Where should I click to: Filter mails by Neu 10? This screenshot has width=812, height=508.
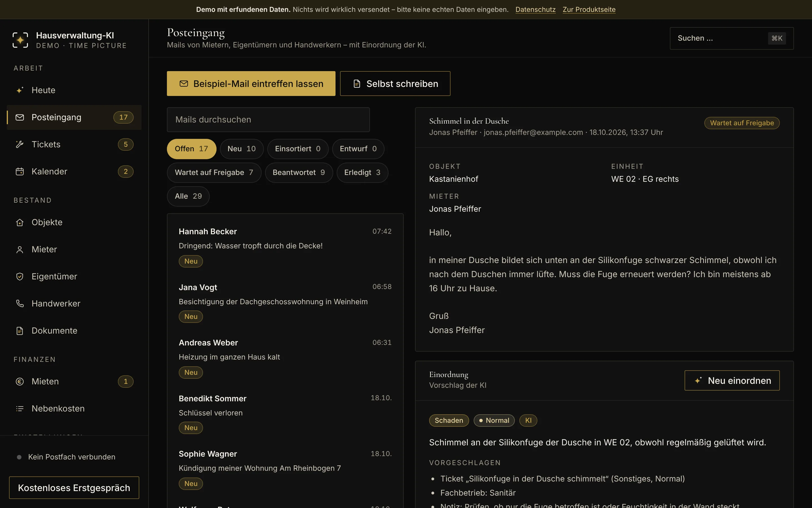click(x=242, y=149)
